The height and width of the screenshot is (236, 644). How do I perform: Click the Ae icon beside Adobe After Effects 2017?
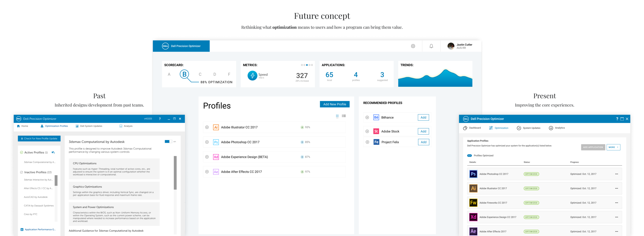473,231
